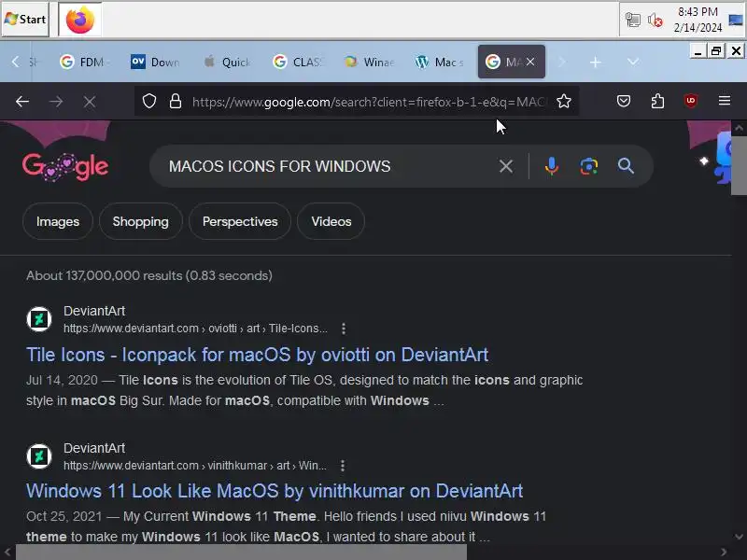
Task: Click the vinithkumar deviantart.com URL breadcrumb
Action: tap(195, 466)
